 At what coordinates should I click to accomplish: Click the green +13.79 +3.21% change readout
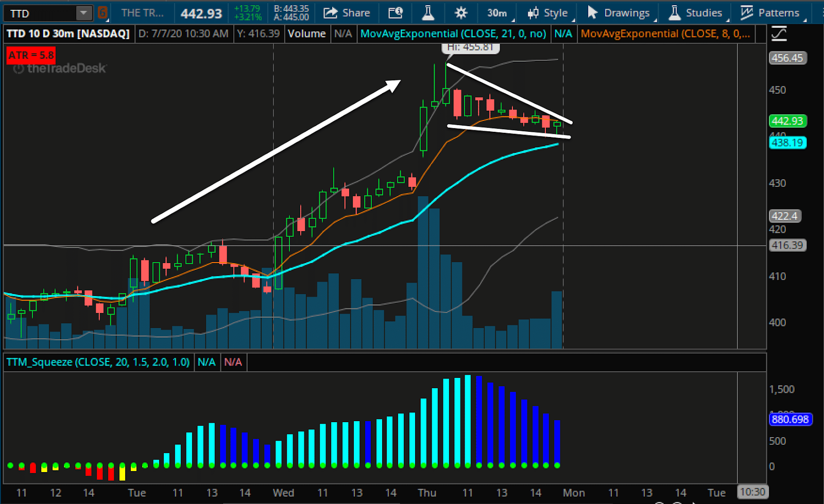point(247,13)
